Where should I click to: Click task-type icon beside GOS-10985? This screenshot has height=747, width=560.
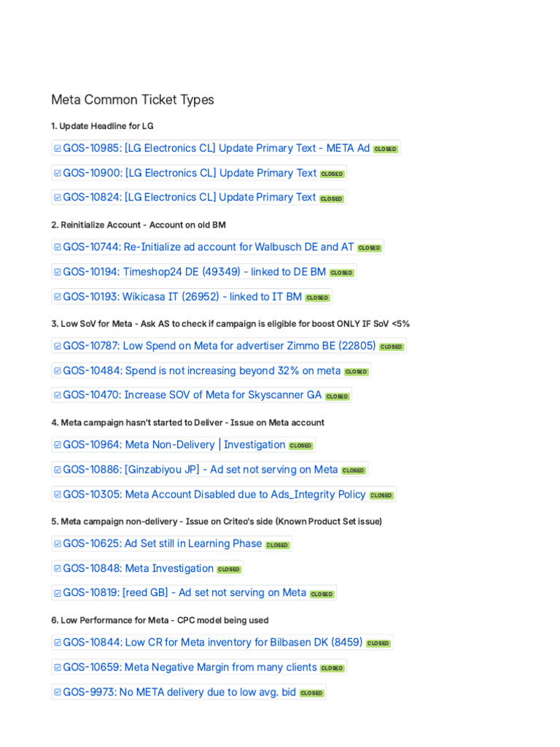click(58, 148)
